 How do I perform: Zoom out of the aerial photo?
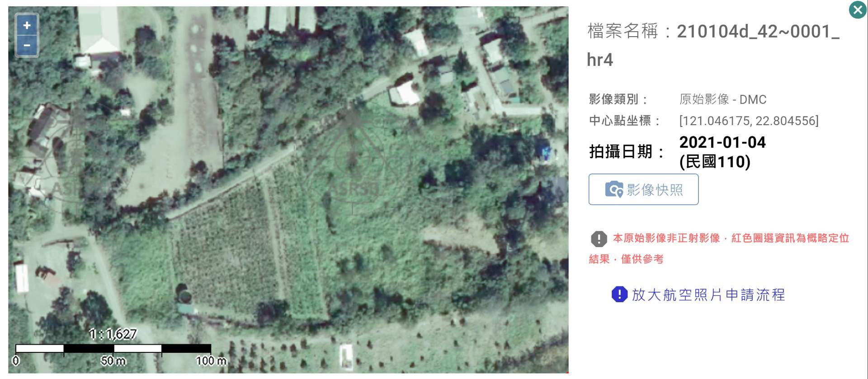27,45
